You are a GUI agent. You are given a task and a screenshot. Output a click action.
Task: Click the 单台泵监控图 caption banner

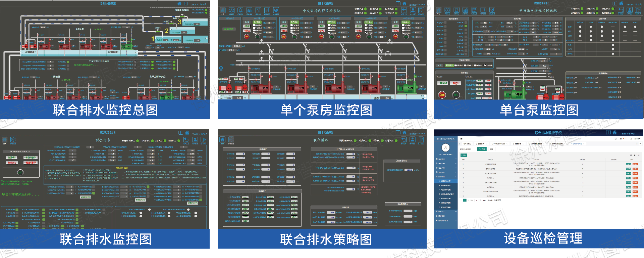pos(539,110)
